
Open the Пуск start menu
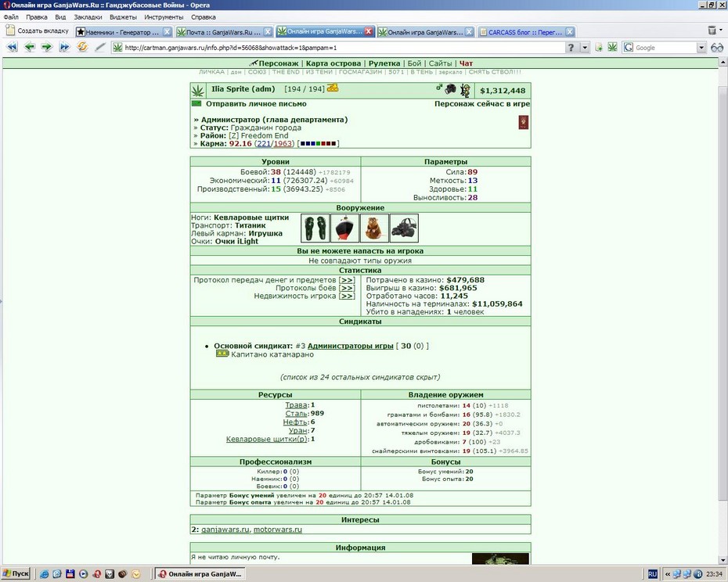pos(16,573)
